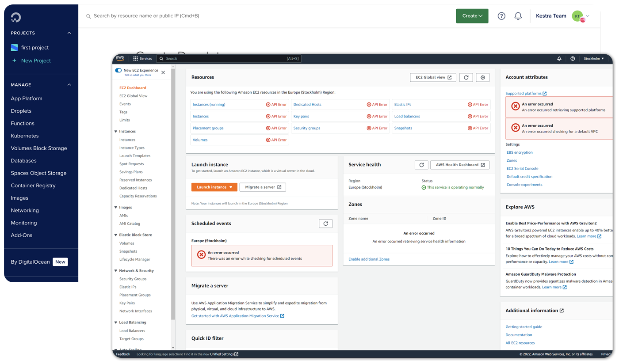Open Resources panel settings gear

click(483, 77)
